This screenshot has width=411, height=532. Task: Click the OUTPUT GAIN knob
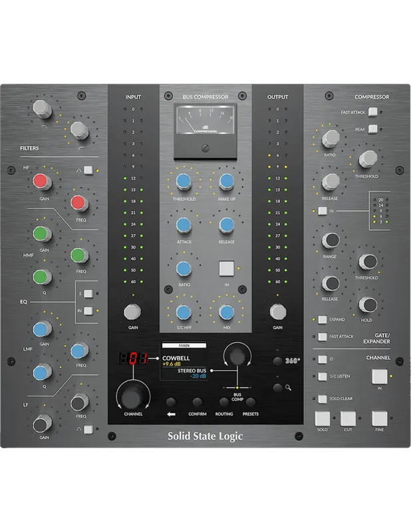click(x=278, y=312)
